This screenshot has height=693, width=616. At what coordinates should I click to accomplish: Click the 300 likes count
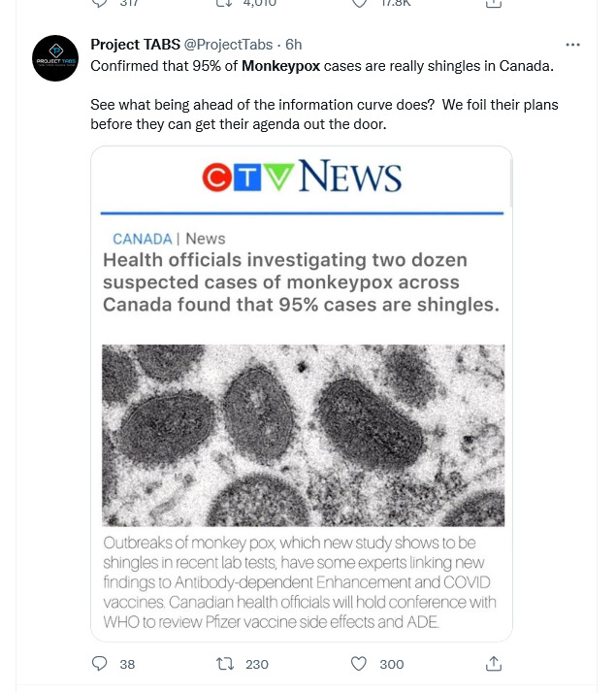pos(392,664)
